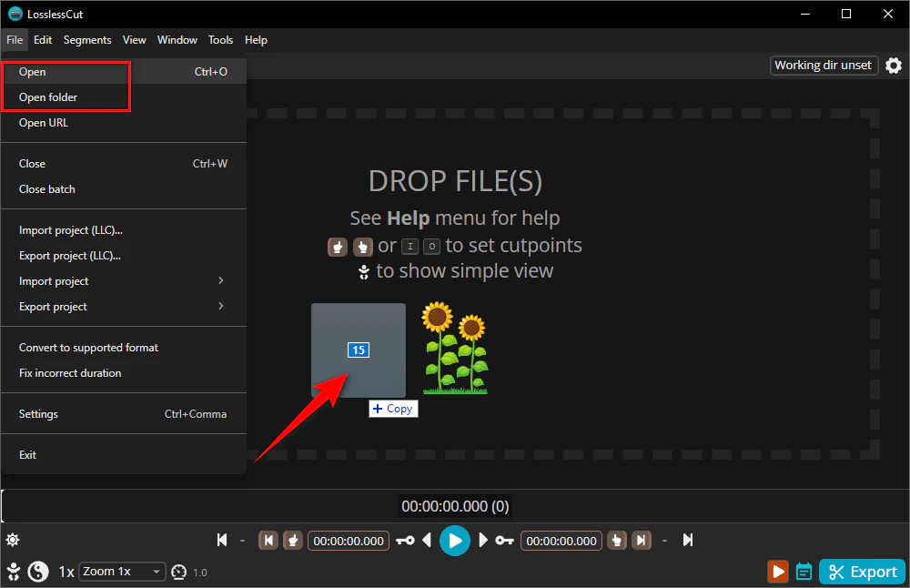The height and width of the screenshot is (588, 910).
Task: Choose Open URL
Action: point(124,123)
